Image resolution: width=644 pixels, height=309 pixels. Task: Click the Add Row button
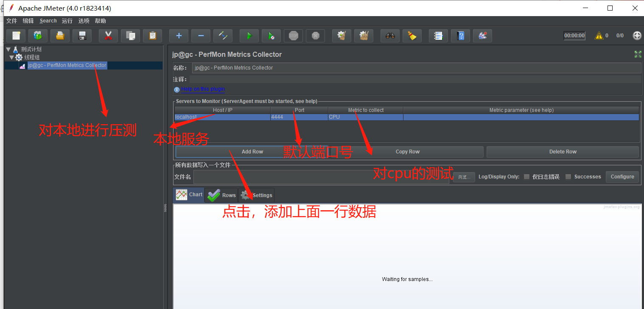252,152
